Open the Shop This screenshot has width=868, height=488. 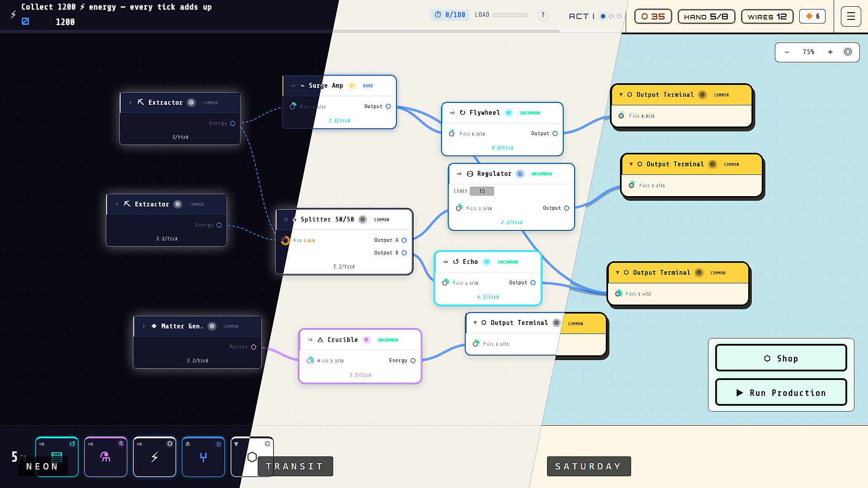781,358
